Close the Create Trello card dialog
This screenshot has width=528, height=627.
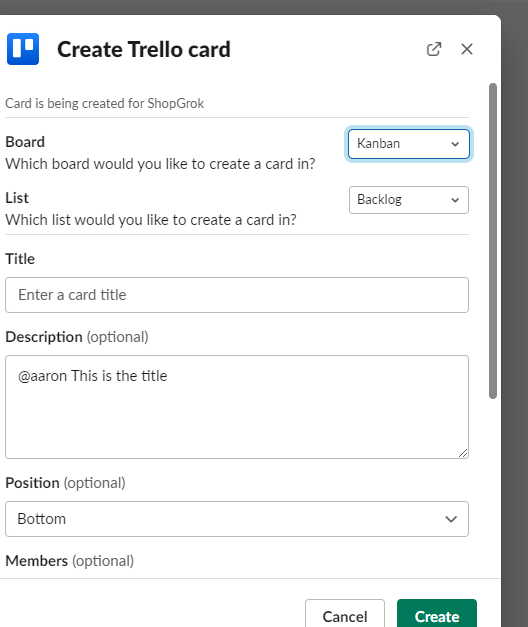467,49
